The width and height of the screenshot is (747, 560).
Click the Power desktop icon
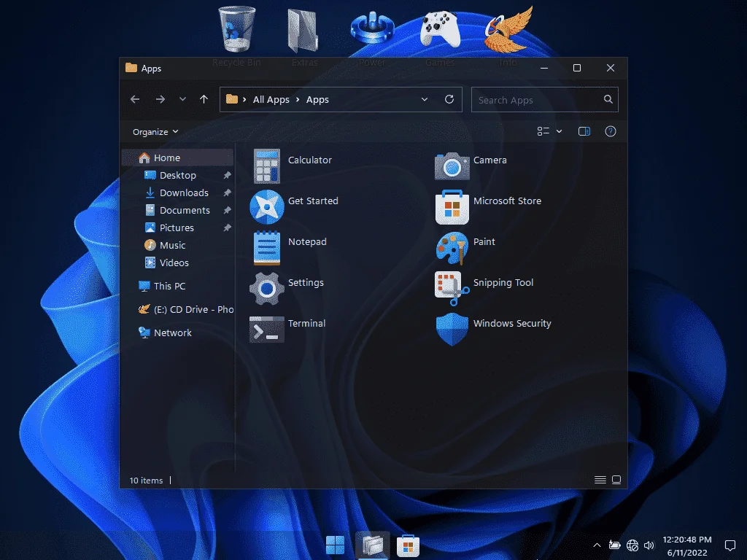click(372, 28)
